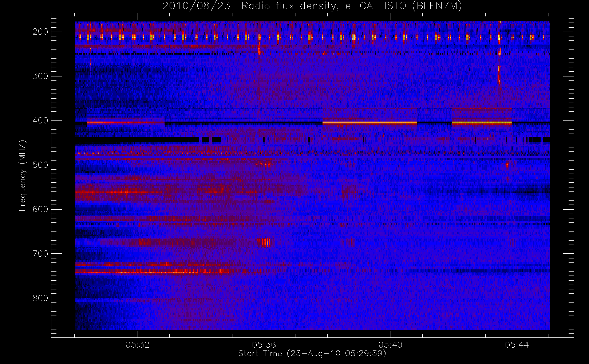589x364 pixels.
Task: Click the 05:32 time tick label
Action: (138, 345)
